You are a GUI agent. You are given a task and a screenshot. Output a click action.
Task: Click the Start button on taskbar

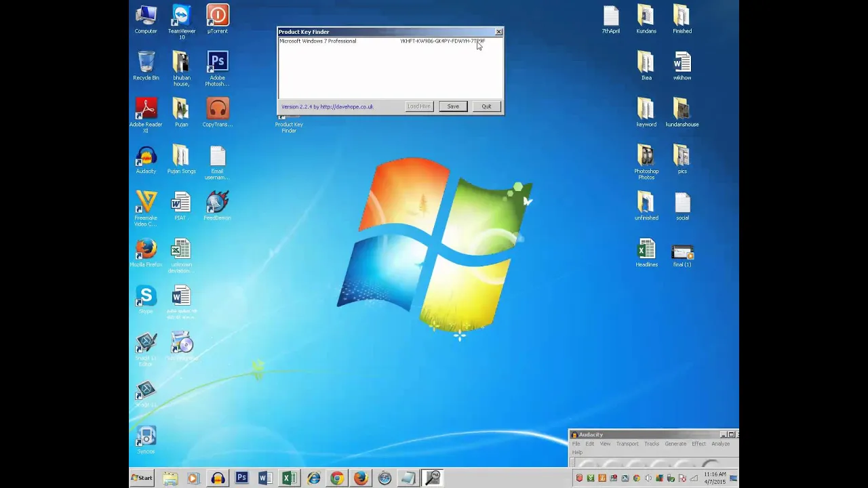pos(142,478)
